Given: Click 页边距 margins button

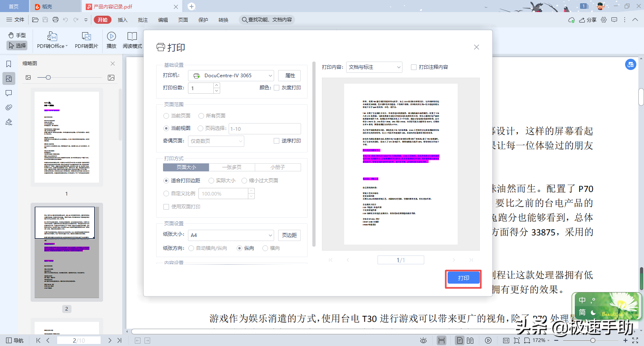Looking at the screenshot, I should (289, 235).
